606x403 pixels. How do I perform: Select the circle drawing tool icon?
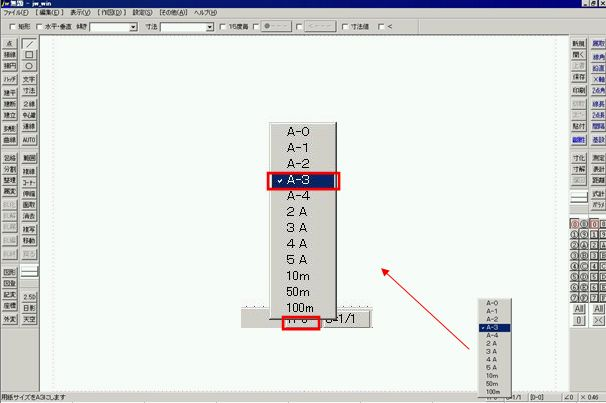point(30,67)
